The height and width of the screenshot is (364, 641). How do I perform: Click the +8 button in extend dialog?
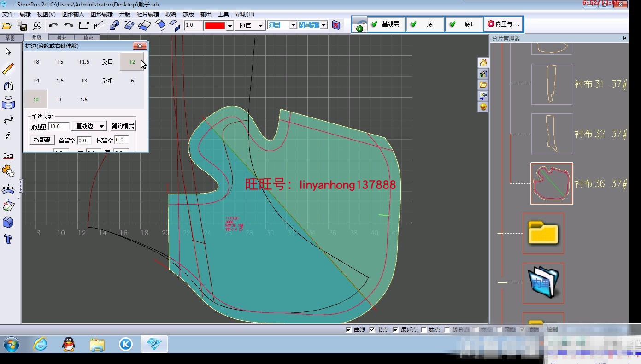[x=35, y=61]
